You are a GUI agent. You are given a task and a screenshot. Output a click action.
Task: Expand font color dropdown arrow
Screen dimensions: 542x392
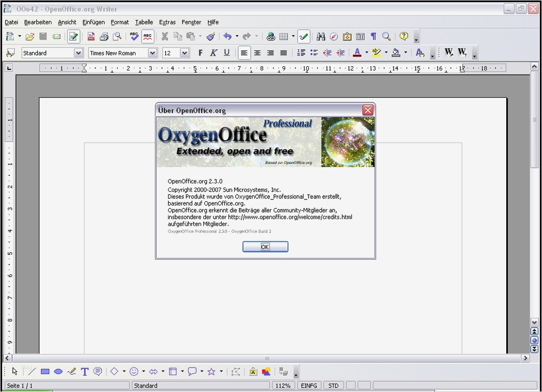(366, 53)
